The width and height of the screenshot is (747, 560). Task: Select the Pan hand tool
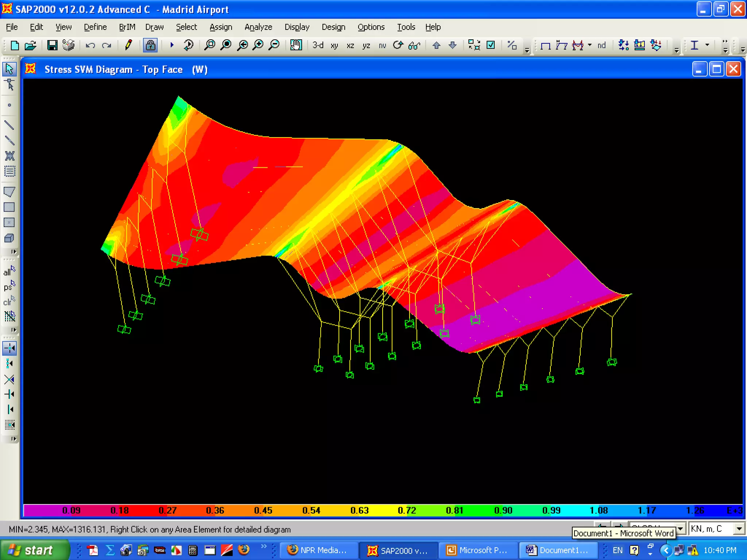tap(296, 45)
